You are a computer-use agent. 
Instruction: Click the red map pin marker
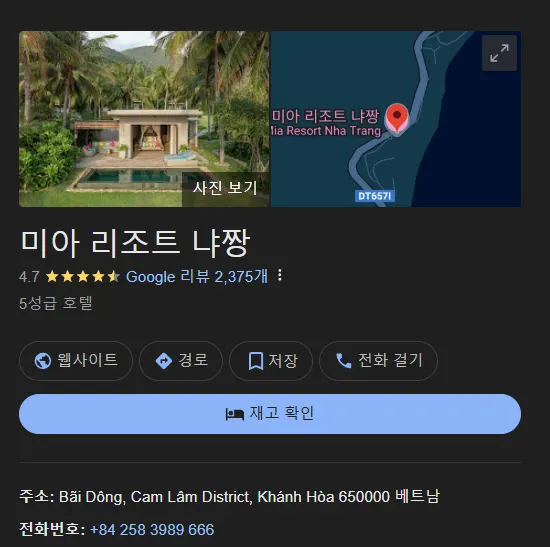pyautogui.click(x=397, y=118)
